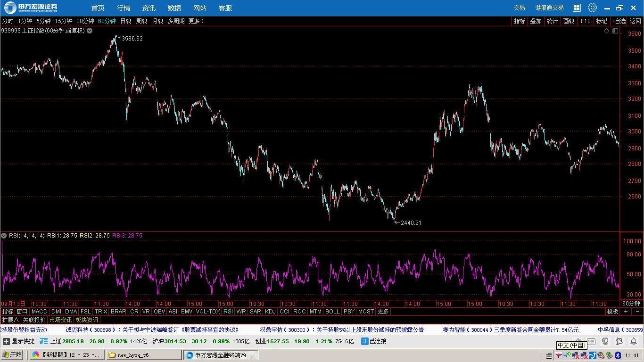Expand the dropdown next to 上证指数 title
Viewport: 644px width, 362px height.
click(x=90, y=31)
